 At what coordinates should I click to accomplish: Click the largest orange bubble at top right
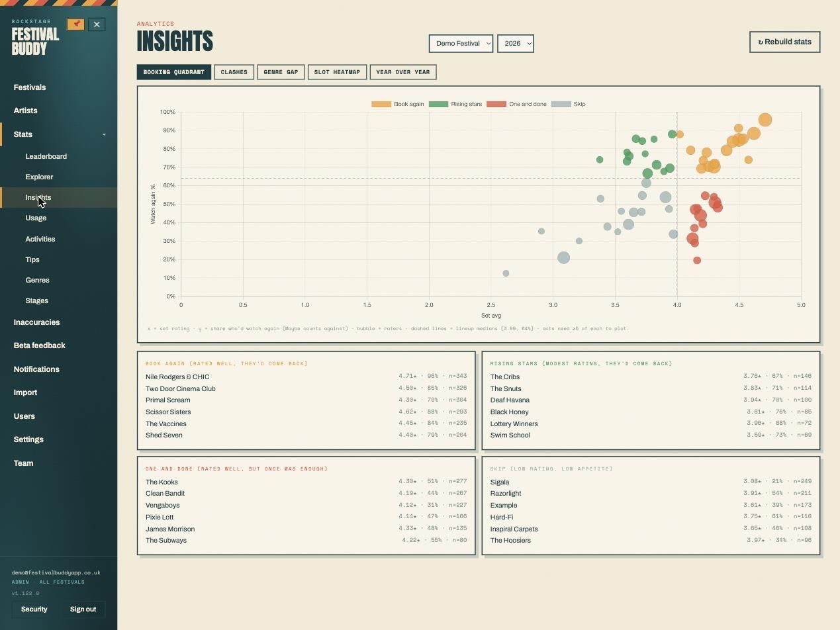point(765,120)
